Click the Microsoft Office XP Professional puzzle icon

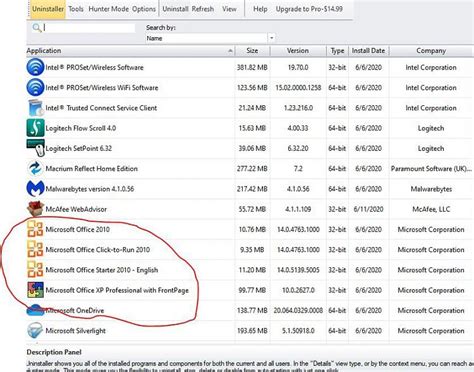point(35,290)
